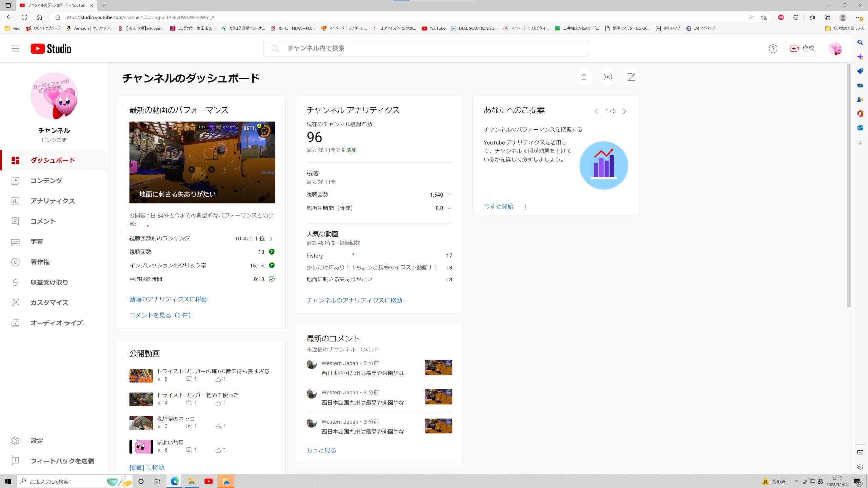This screenshot has width=868, height=488.
Task: Click Edge sidebar Outlook icon
Action: (x=860, y=128)
